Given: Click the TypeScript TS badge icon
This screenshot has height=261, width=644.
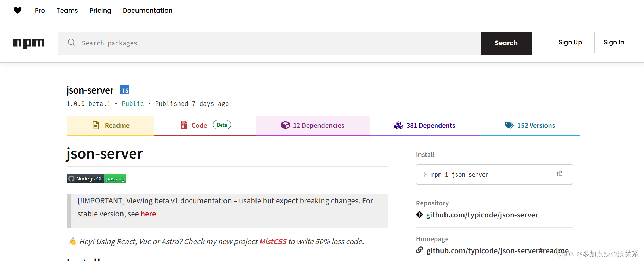Looking at the screenshot, I should [x=125, y=89].
